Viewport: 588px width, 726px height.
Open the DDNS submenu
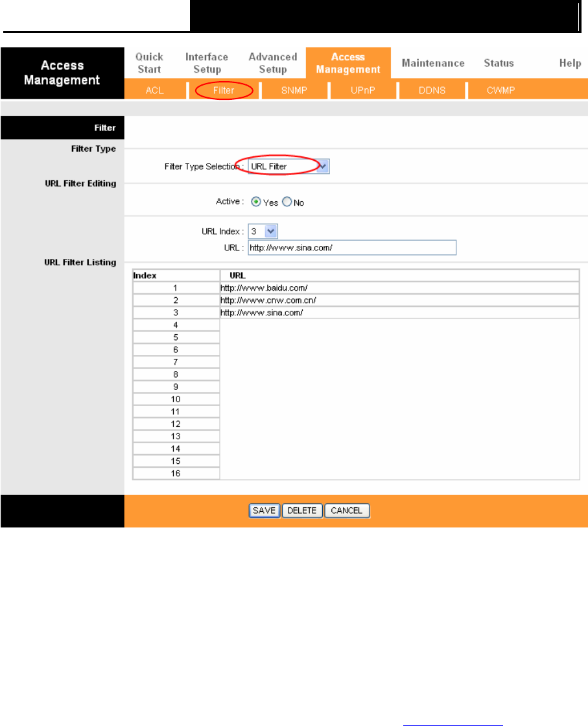click(432, 90)
